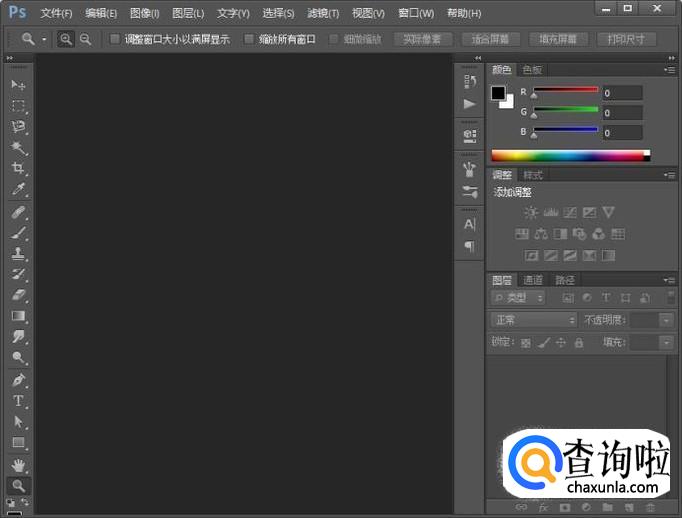Image resolution: width=682 pixels, height=518 pixels.
Task: Open the blend mode 正常 dropdown
Action: 534,320
